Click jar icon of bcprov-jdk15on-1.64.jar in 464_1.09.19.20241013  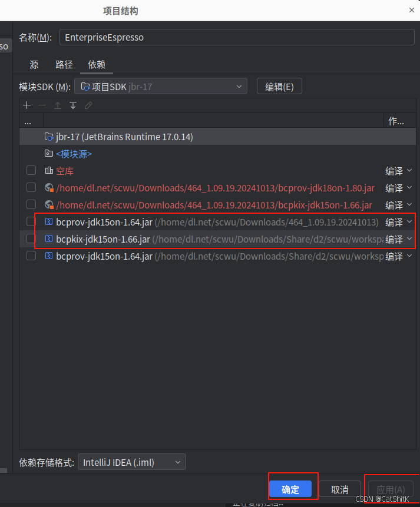(49, 222)
